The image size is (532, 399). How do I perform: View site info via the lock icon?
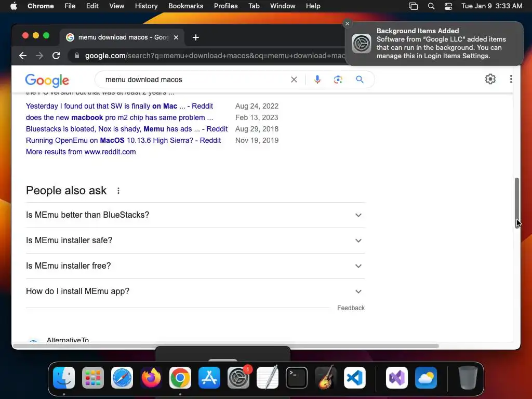pos(77,56)
